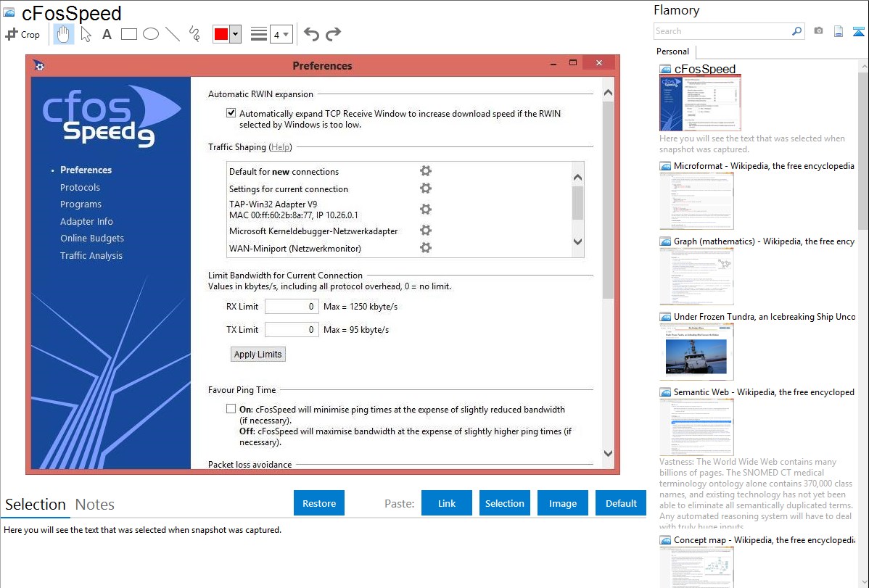Open the cFosSpeed snapshot thumbnail
Screen dimensions: 869x588
pyautogui.click(x=700, y=103)
